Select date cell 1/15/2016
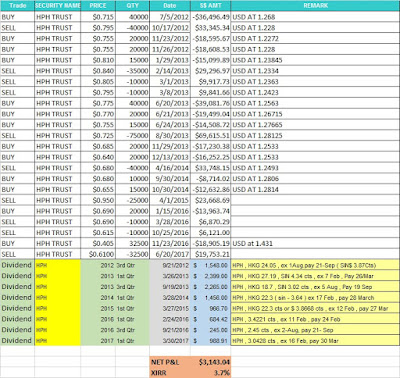400x378 pixels. pos(170,211)
